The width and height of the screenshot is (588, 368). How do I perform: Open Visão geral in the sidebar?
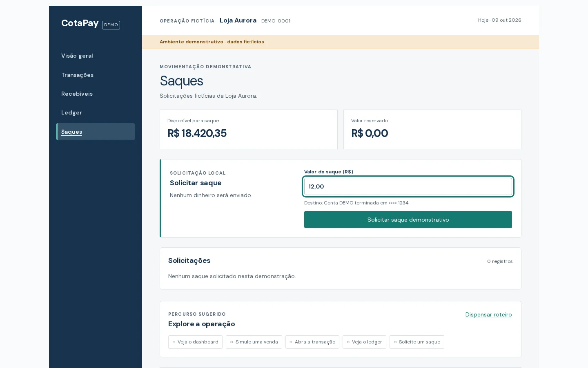[x=77, y=56]
